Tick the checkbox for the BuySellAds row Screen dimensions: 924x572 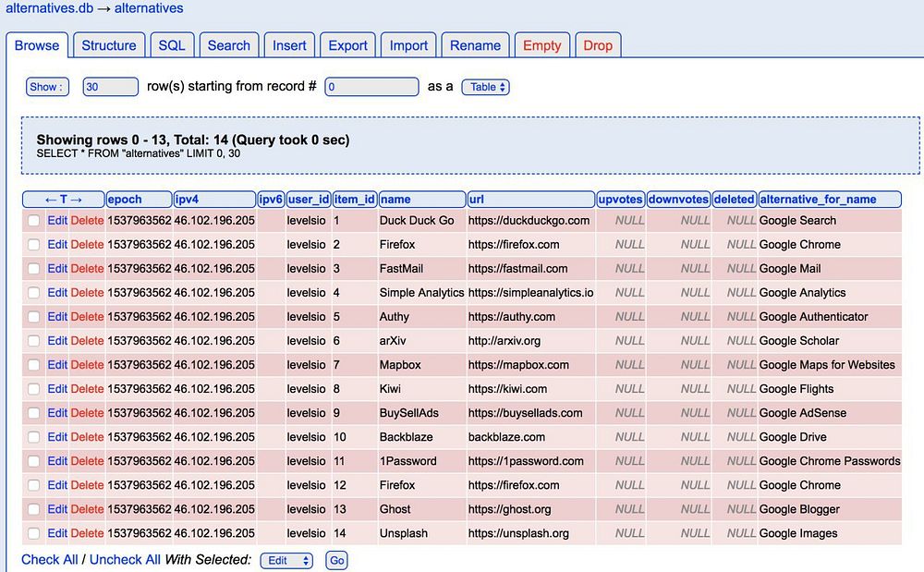(x=33, y=414)
